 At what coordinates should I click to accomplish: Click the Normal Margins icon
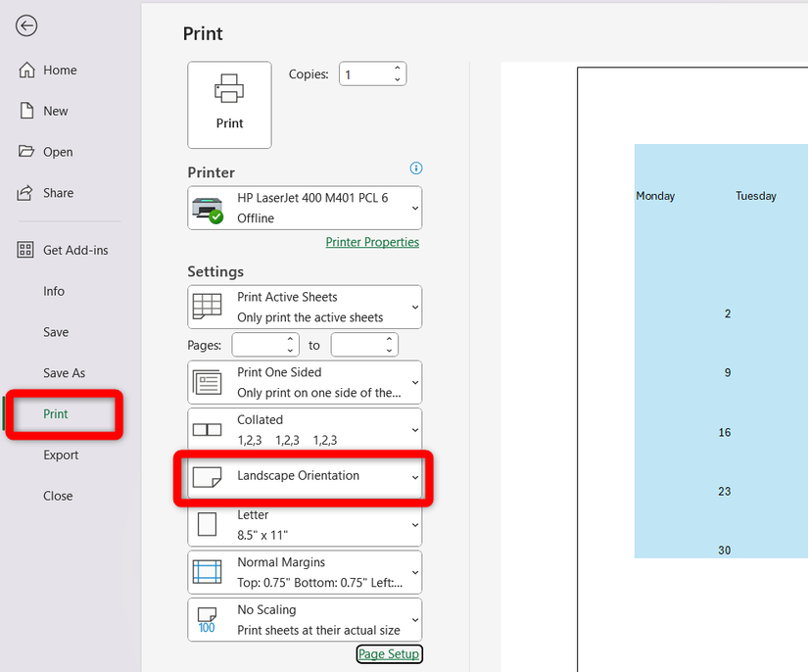209,572
